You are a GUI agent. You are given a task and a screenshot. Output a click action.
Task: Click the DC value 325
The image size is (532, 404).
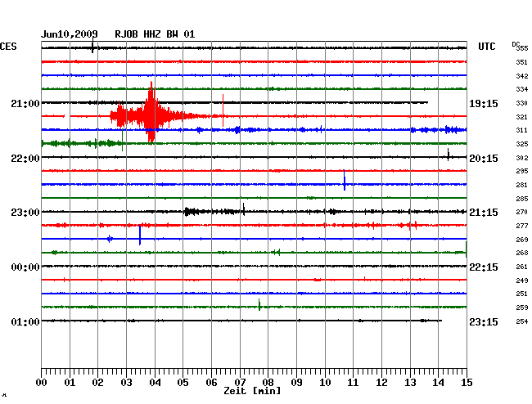[x=522, y=145]
